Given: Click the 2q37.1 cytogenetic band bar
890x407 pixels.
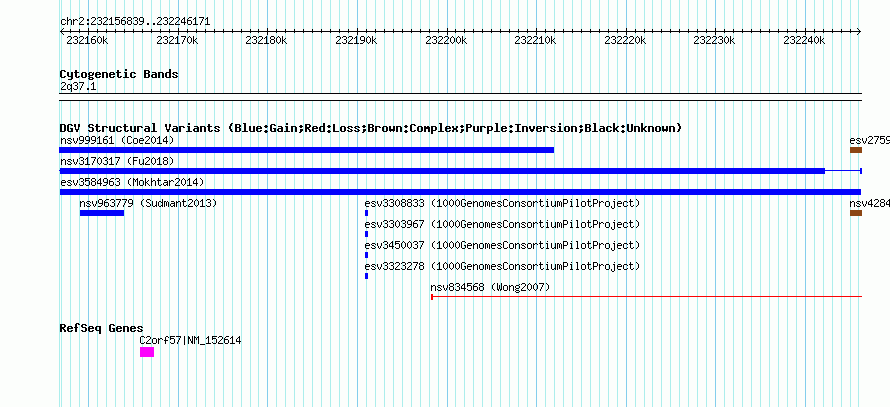Looking at the screenshot, I should click(x=460, y=97).
